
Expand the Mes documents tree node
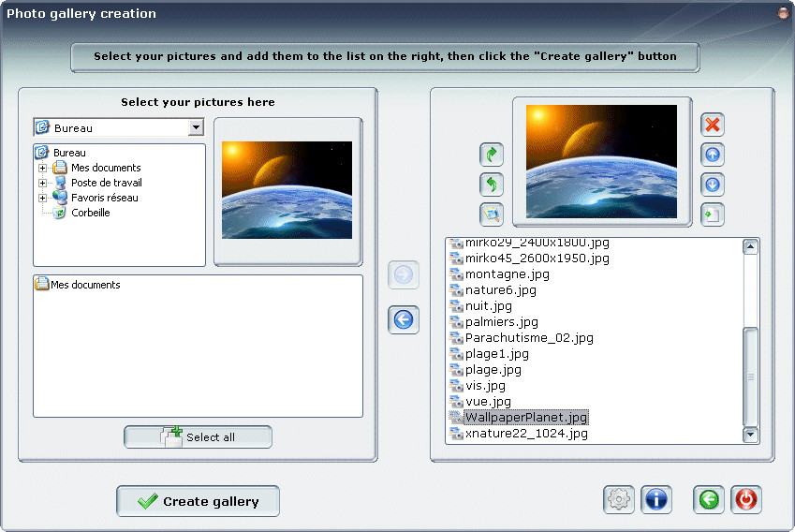(42, 168)
